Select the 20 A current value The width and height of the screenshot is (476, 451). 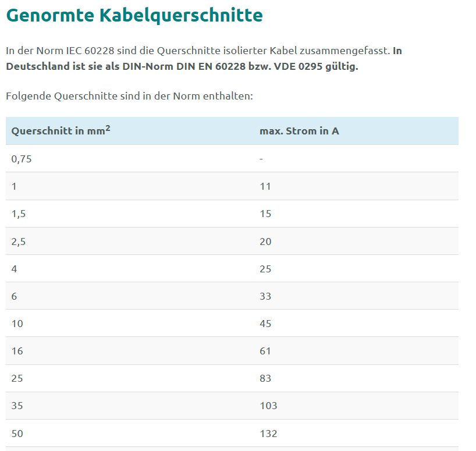265,242
